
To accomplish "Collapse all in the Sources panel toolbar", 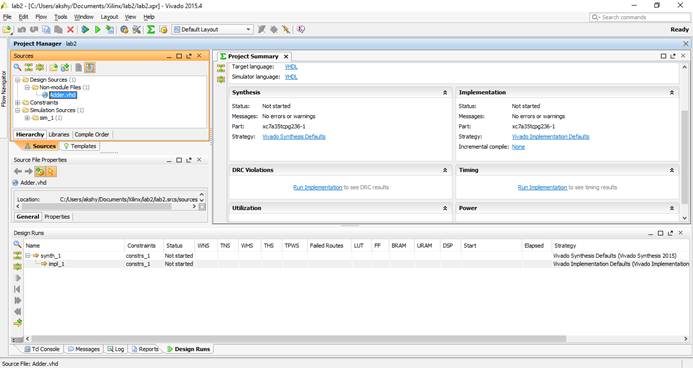I will coord(29,68).
